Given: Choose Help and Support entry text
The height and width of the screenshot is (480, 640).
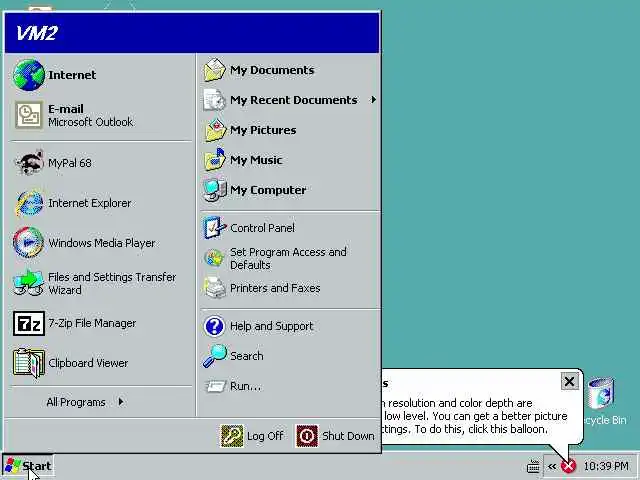Looking at the screenshot, I should coord(271,326).
